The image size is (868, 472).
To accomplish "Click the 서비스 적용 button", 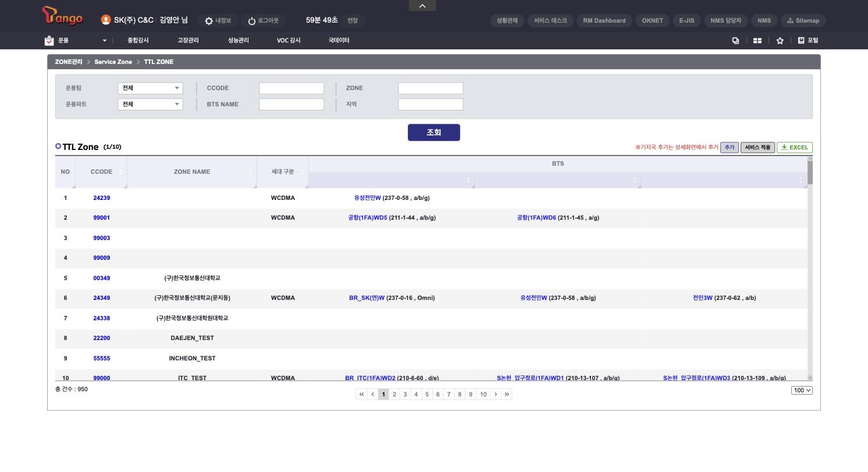I will click(x=757, y=148).
